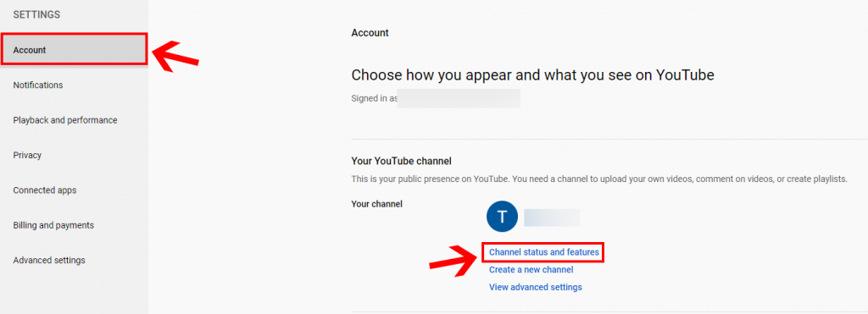Click the 'Choose how you appear' headline

tap(532, 75)
